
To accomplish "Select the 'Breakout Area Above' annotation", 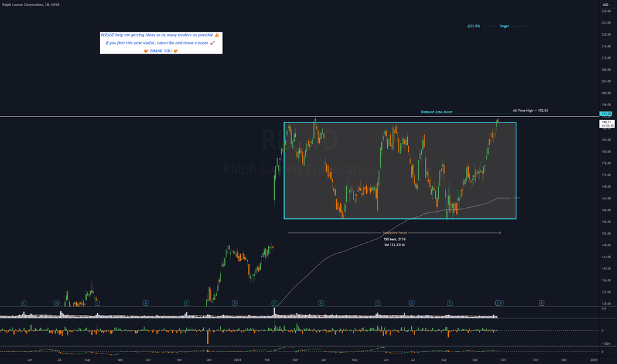I will 436,112.
